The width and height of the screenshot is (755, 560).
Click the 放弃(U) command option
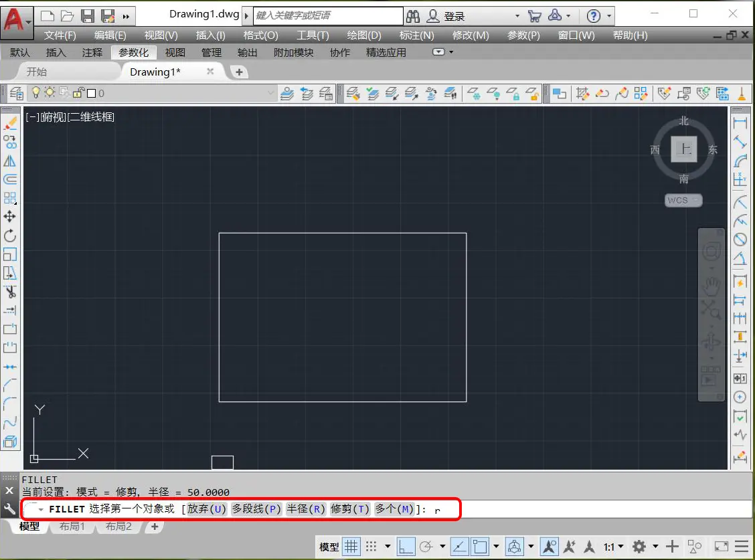(x=207, y=509)
